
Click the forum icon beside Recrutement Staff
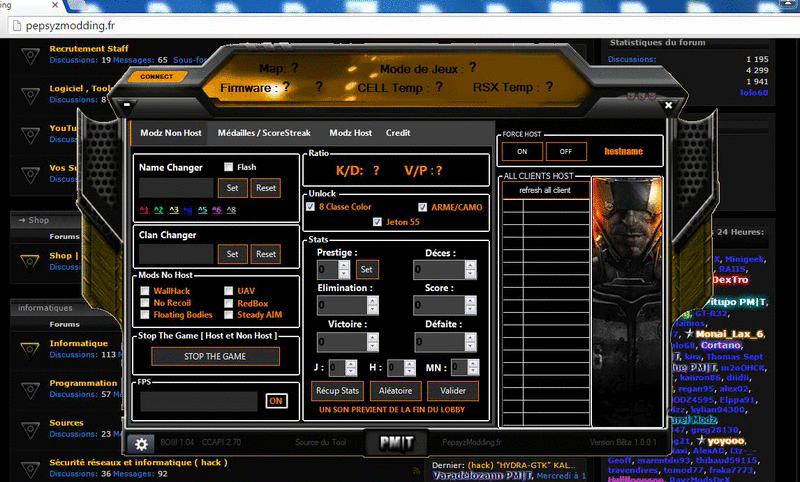tap(30, 55)
